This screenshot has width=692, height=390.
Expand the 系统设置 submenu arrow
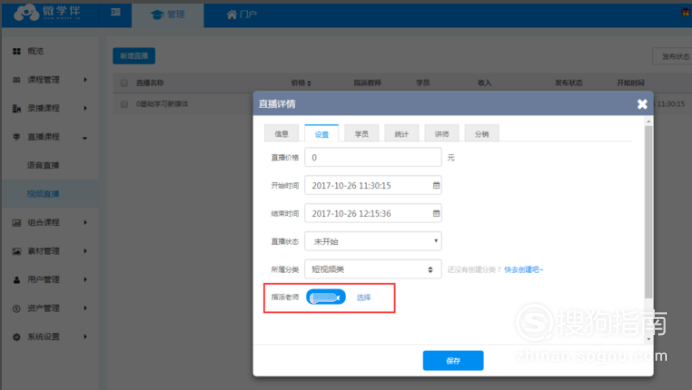coord(85,337)
